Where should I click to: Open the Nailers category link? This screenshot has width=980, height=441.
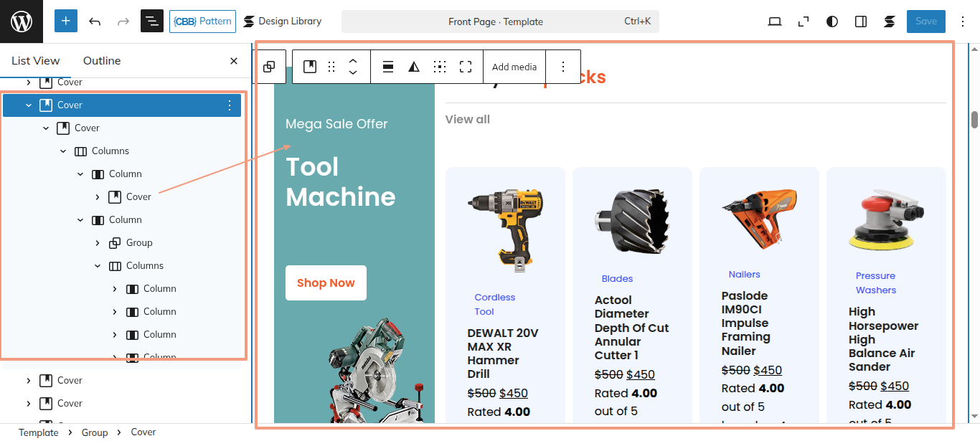[x=744, y=274]
